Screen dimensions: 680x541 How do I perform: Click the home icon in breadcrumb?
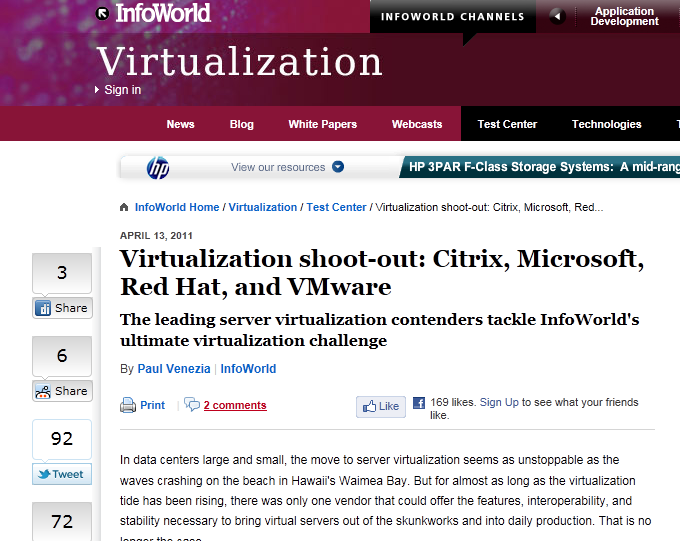(x=124, y=207)
